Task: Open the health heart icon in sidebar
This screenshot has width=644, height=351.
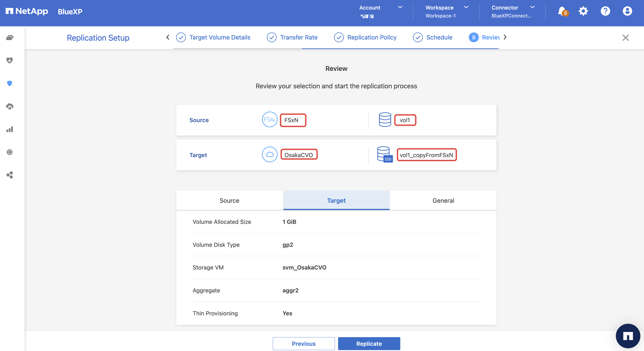Action: (x=10, y=60)
